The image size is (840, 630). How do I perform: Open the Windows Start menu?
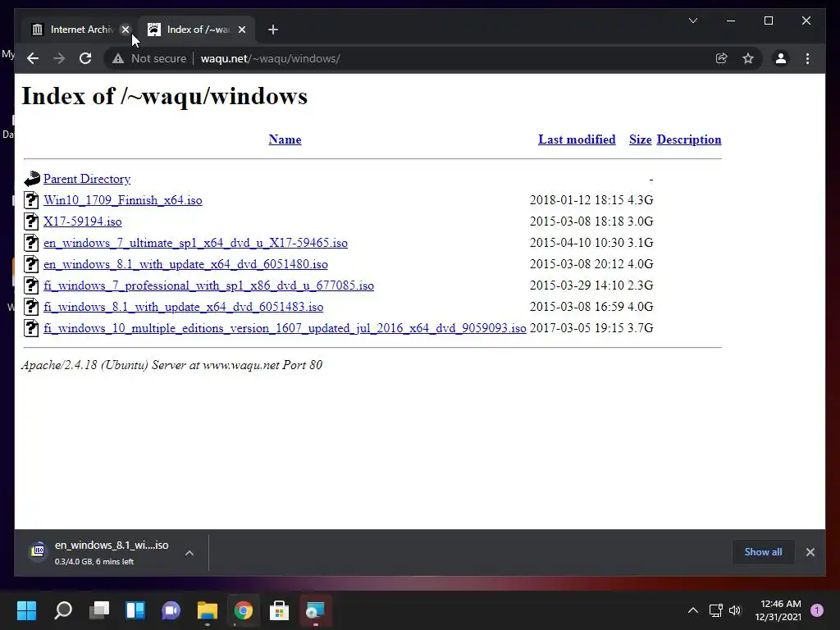[26, 610]
